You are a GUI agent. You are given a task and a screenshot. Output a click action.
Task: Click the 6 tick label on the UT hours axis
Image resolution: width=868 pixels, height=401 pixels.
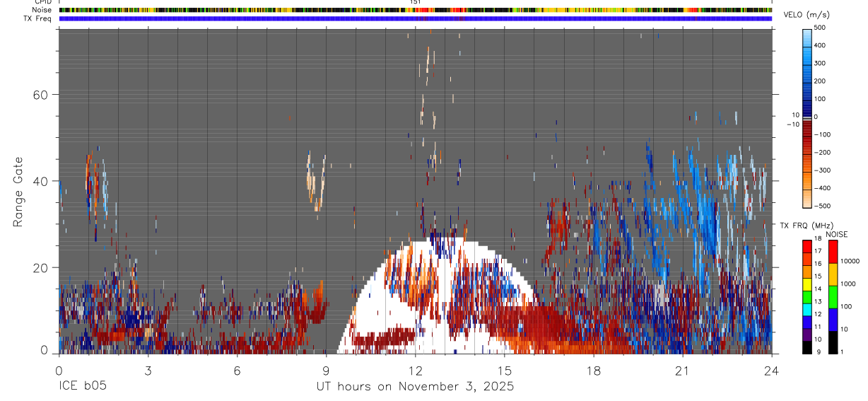[237, 370]
